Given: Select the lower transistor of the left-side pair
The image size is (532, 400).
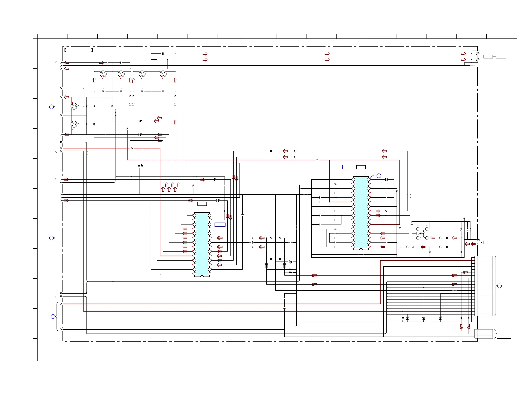Looking at the screenshot, I should [74, 124].
